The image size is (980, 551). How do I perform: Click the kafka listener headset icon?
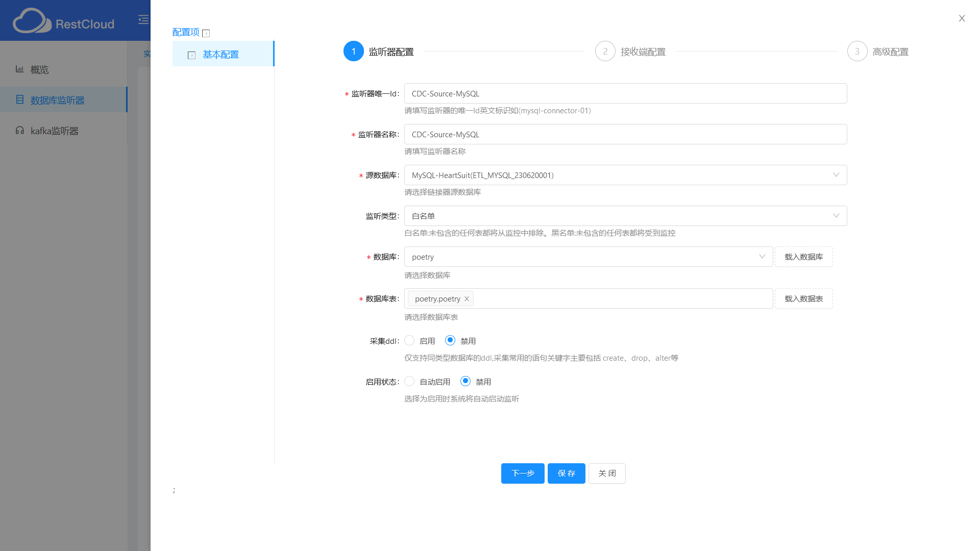coord(19,130)
